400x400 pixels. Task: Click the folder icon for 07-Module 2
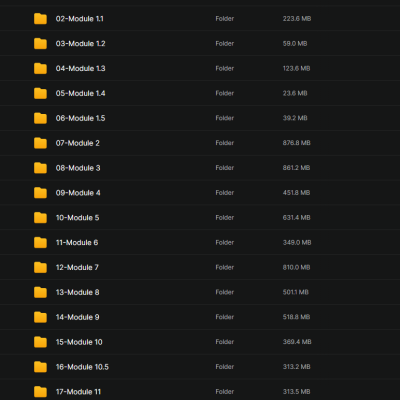40,143
